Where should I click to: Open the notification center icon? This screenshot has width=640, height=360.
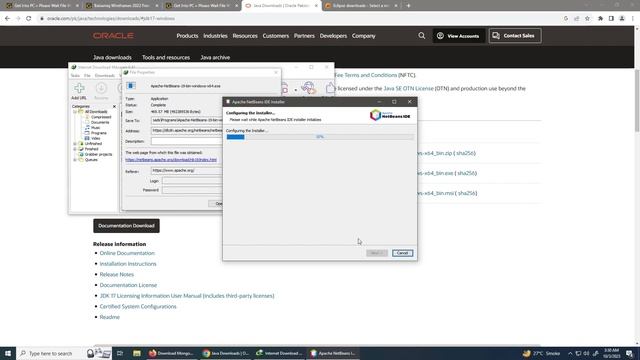pyautogui.click(x=630, y=353)
